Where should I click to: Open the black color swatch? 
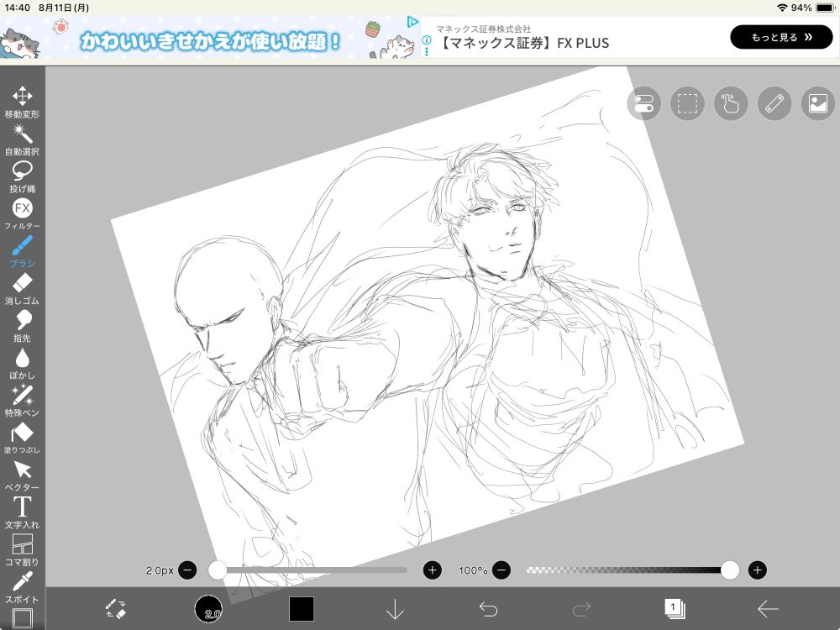tap(302, 609)
